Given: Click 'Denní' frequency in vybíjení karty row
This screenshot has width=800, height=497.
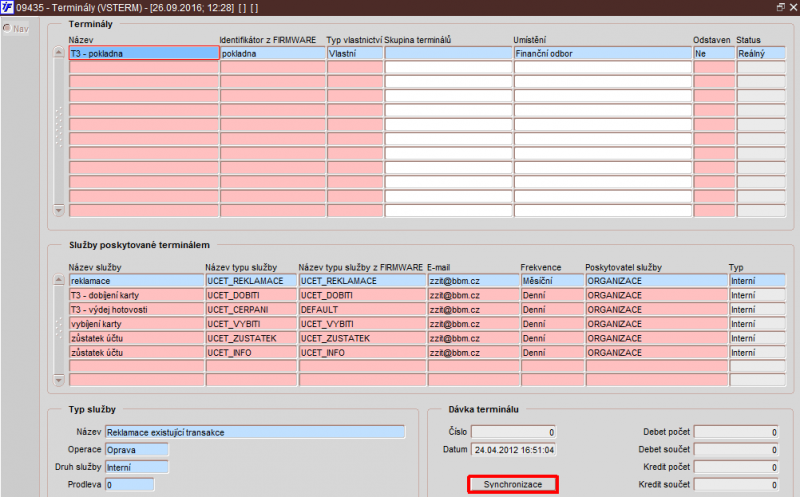Looking at the screenshot, I should [552, 324].
